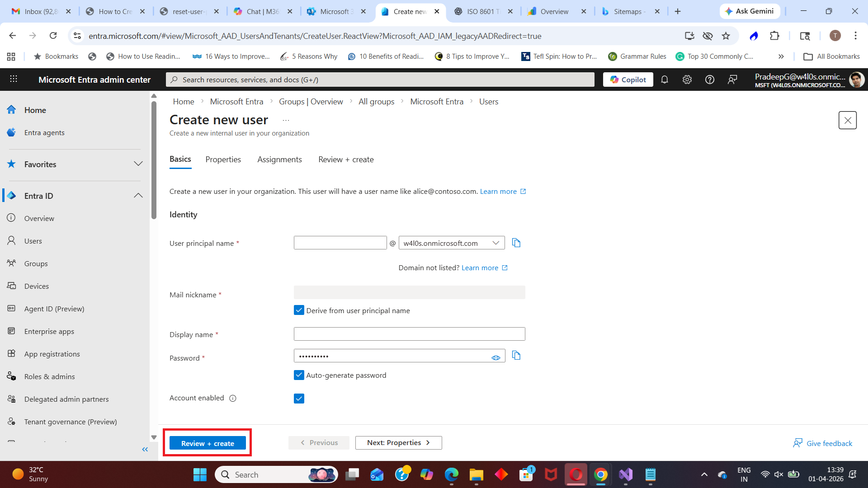This screenshot has height=488, width=868.
Task: Uncheck Derive from user principal name
Action: coord(299,310)
